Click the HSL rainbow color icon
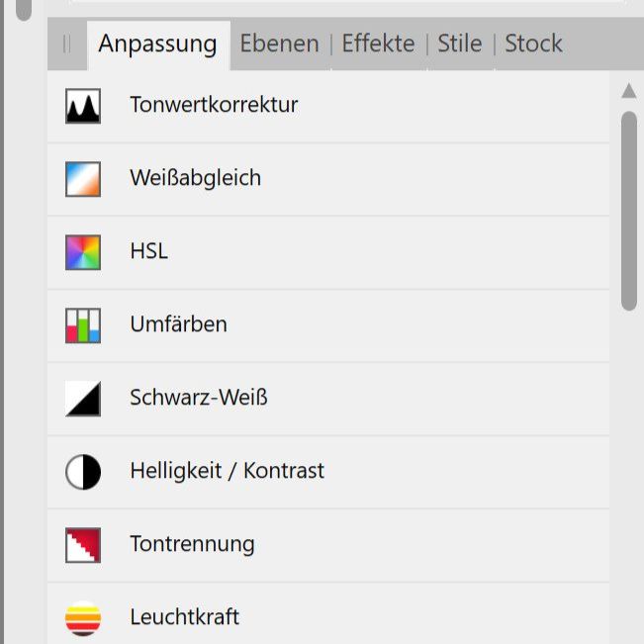The width and height of the screenshot is (644, 644). point(83,251)
